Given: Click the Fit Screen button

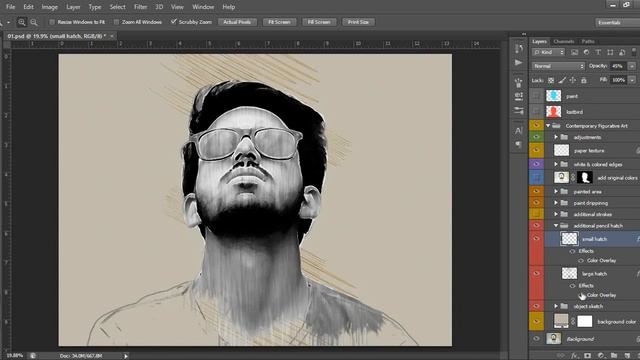Looking at the screenshot, I should (279, 22).
